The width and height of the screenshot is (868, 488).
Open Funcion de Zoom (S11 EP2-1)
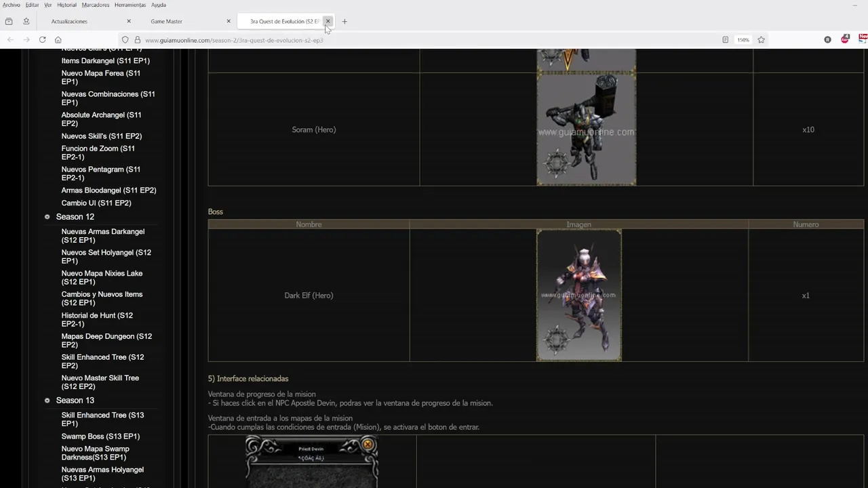click(98, 152)
